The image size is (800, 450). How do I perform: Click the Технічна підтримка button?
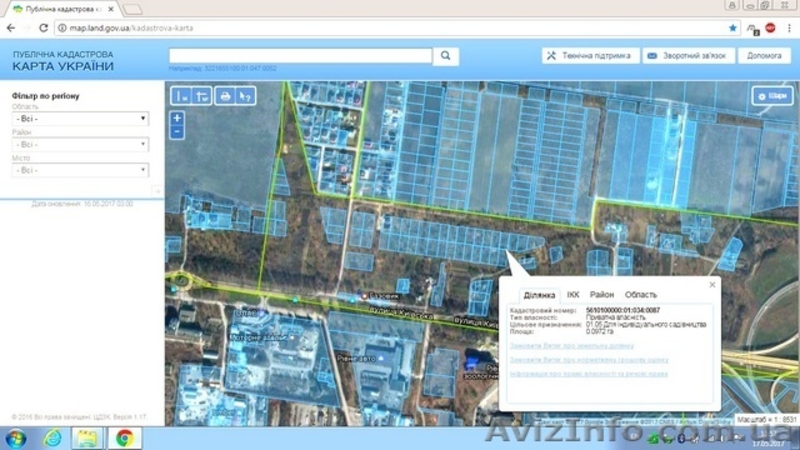coord(587,56)
